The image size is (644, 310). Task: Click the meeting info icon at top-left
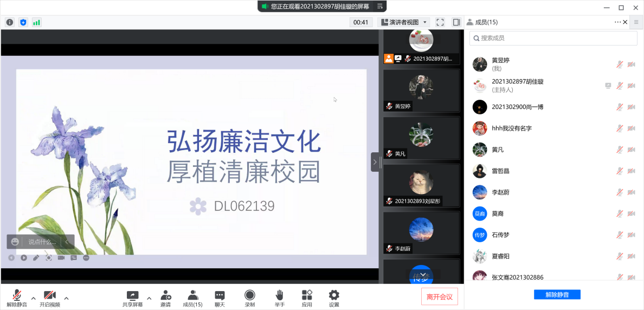pos(10,22)
